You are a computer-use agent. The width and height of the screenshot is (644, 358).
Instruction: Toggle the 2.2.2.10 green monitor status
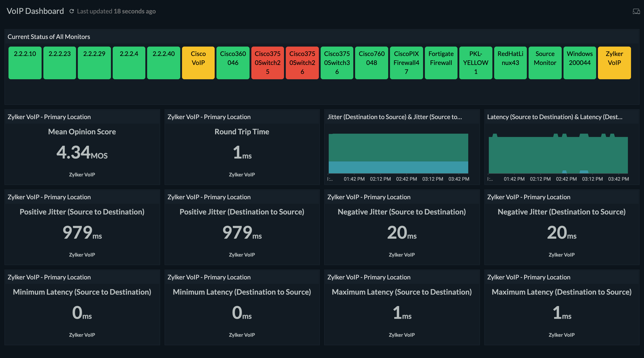click(24, 63)
